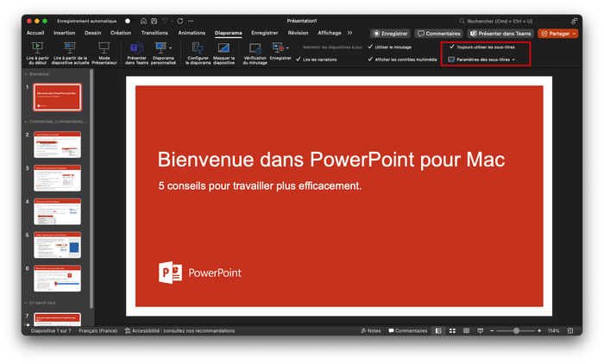Open Paramètres des sous-titres dropdown
This screenshot has height=364, width=604.
tap(481, 60)
